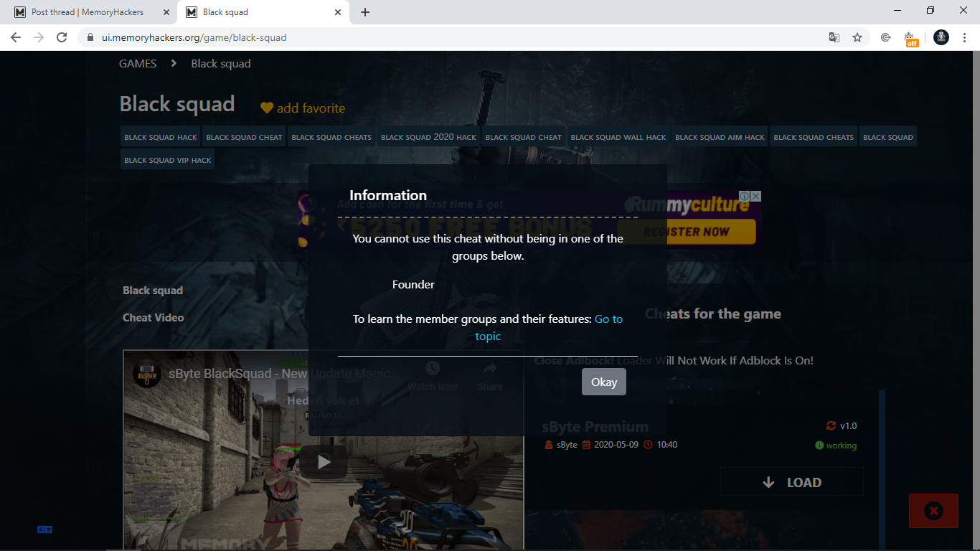Viewport: 980px width, 551px height.
Task: Click the 'sByte Premium' cheat title
Action: click(x=595, y=427)
